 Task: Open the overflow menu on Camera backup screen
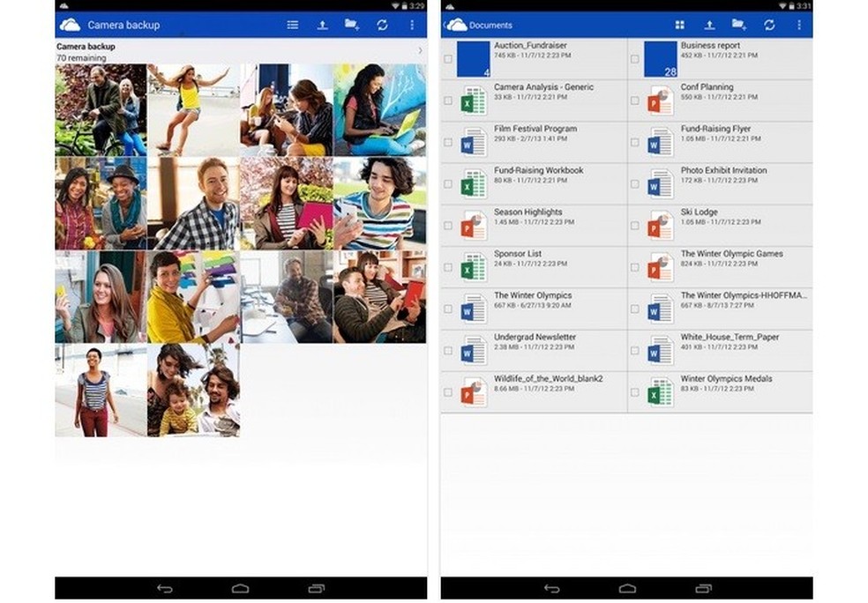click(413, 26)
